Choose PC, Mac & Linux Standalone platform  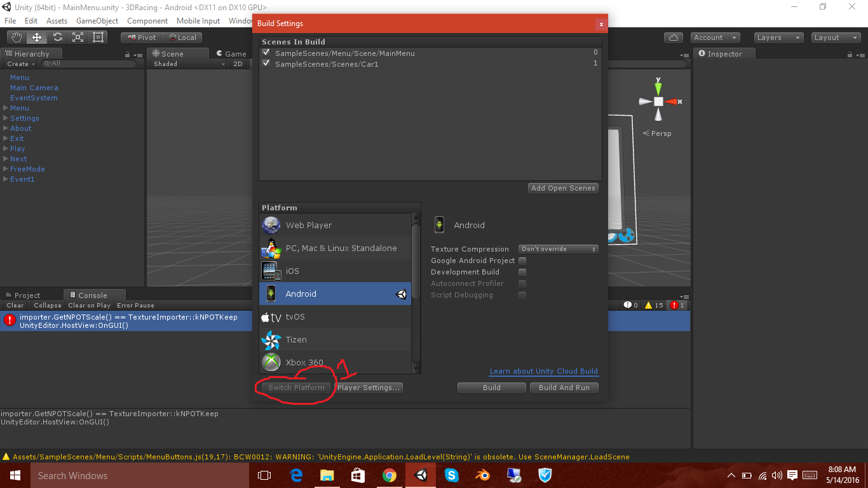336,248
